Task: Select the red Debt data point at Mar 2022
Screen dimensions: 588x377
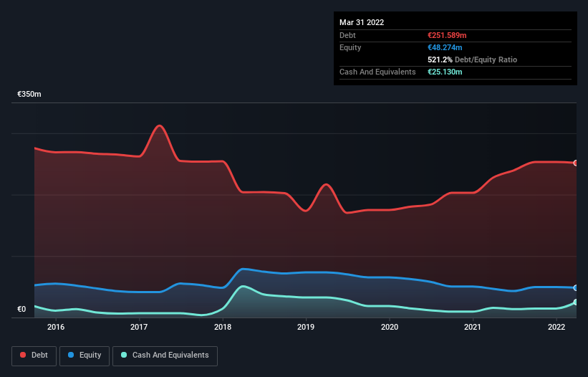Action: pyautogui.click(x=576, y=163)
